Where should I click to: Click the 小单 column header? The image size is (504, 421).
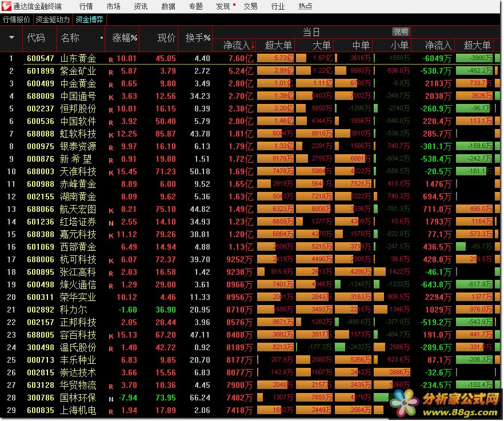399,45
